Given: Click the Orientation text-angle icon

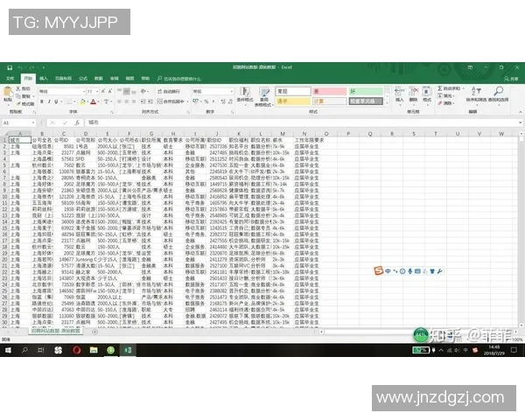Looking at the screenshot, I should pos(143,91).
